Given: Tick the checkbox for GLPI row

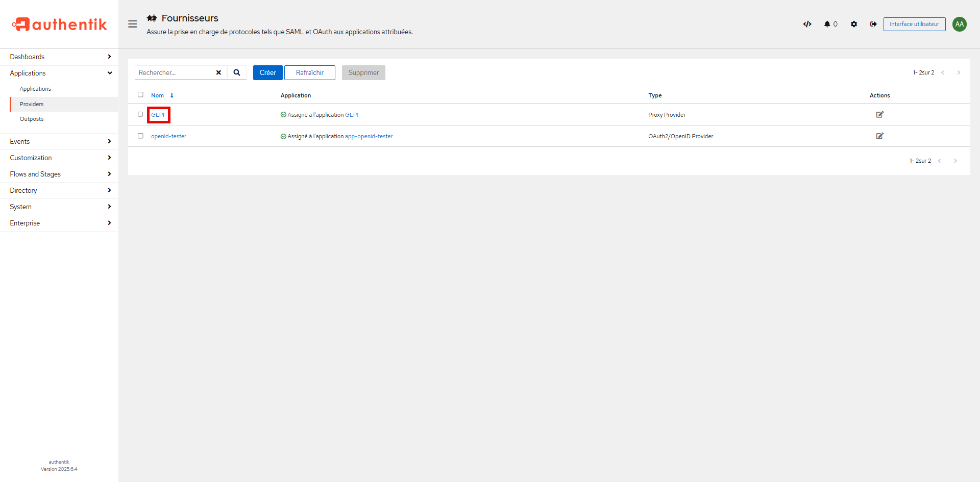Looking at the screenshot, I should coord(140,114).
